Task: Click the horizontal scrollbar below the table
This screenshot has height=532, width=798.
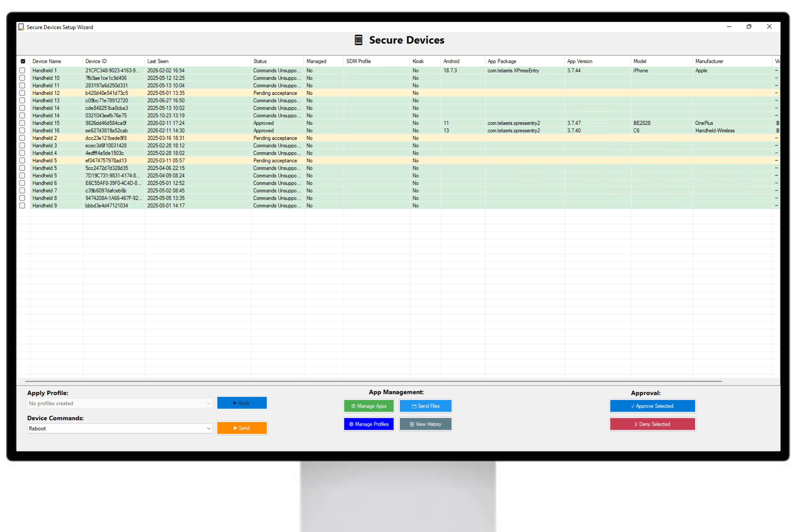Action: [x=373, y=381]
